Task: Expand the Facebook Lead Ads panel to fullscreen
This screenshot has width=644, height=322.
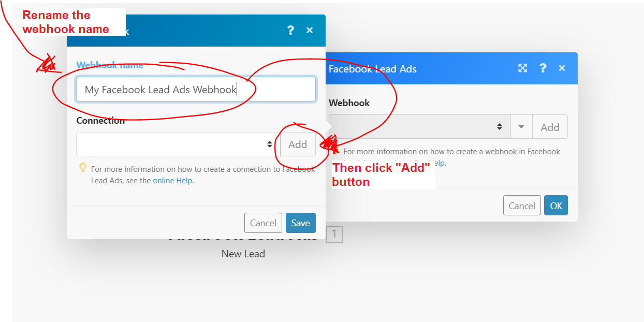Action: pyautogui.click(x=523, y=68)
